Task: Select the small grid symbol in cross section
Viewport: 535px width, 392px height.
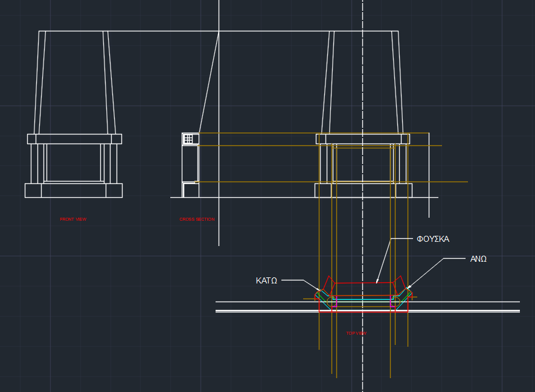Action: 188,139
